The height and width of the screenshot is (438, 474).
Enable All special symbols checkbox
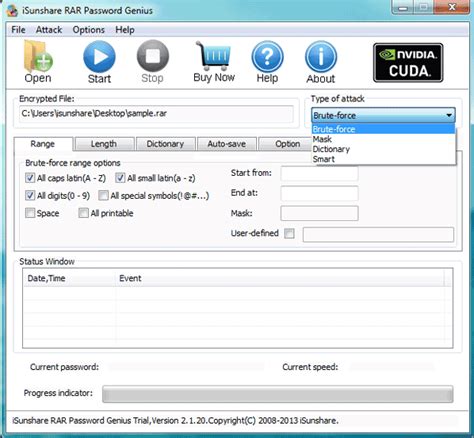(103, 195)
